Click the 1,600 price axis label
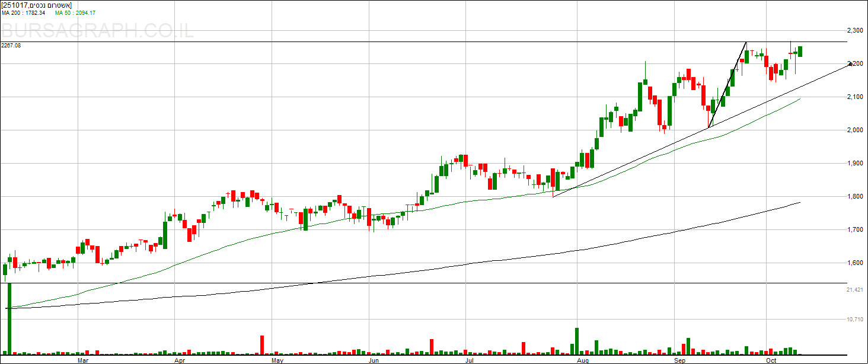 click(x=854, y=263)
